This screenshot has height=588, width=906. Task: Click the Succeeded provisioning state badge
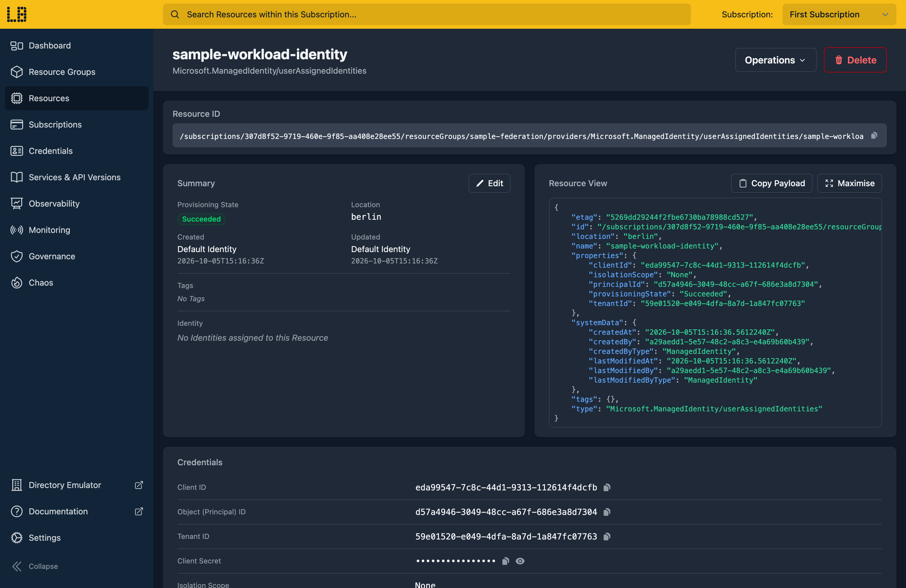pyautogui.click(x=201, y=219)
